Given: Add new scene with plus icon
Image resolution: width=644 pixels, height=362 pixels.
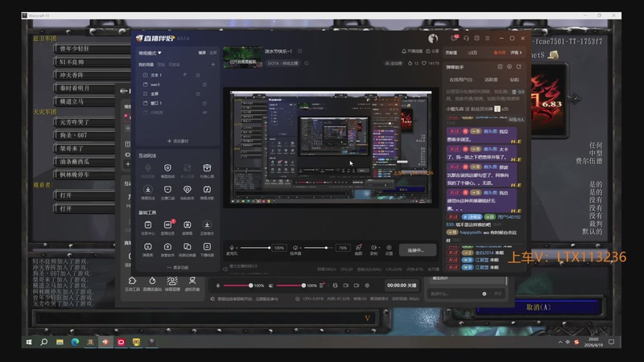Looking at the screenshot, I should (213, 64).
